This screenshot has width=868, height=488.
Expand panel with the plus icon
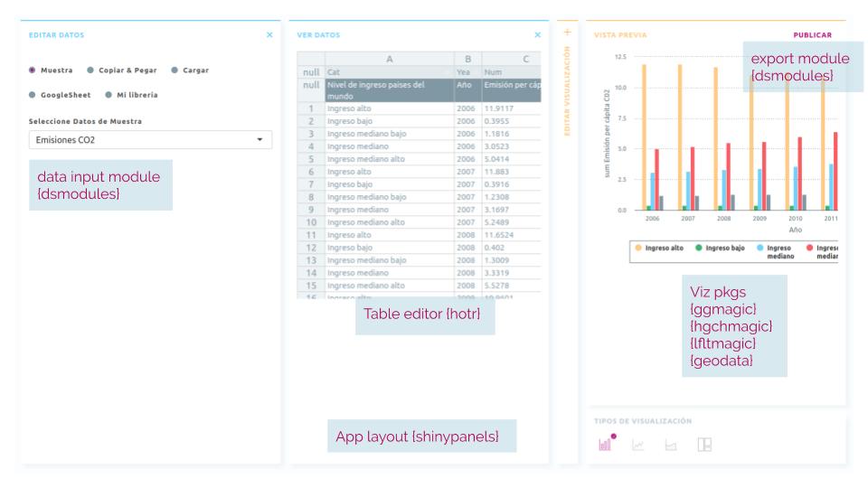568,33
